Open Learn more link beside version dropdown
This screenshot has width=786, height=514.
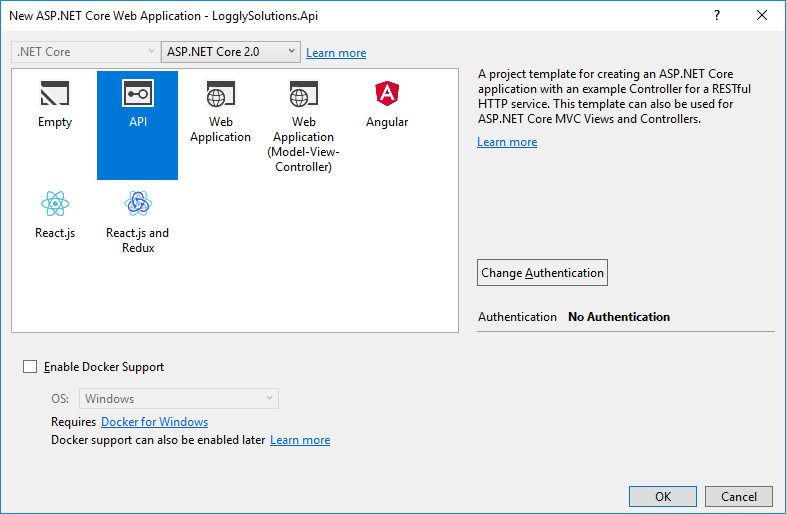click(336, 53)
